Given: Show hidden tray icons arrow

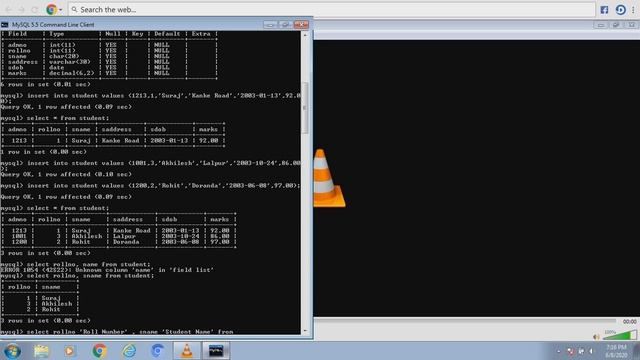Looking at the screenshot, I should coord(558,351).
